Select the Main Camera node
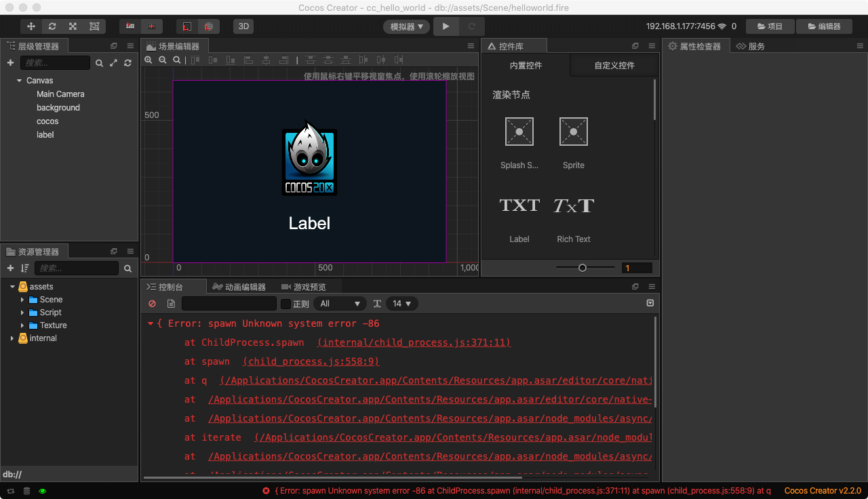 [x=60, y=94]
